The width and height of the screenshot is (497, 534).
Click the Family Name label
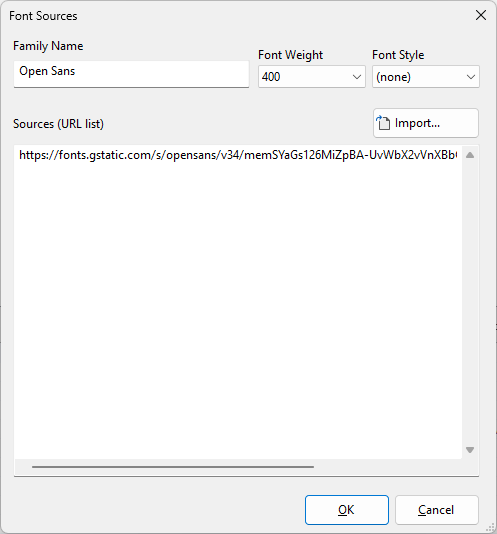(48, 46)
